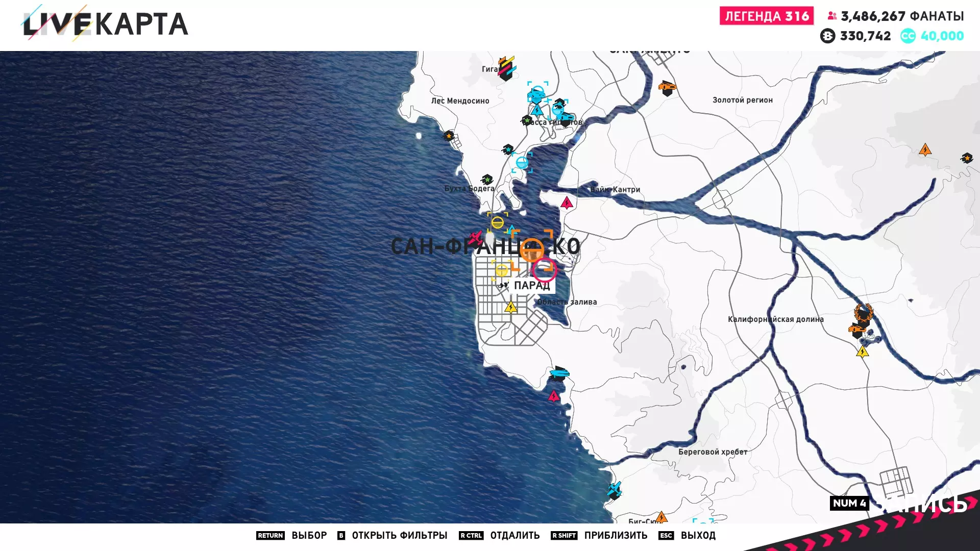Click the cyan hovercraft icon south of the city

click(x=559, y=374)
